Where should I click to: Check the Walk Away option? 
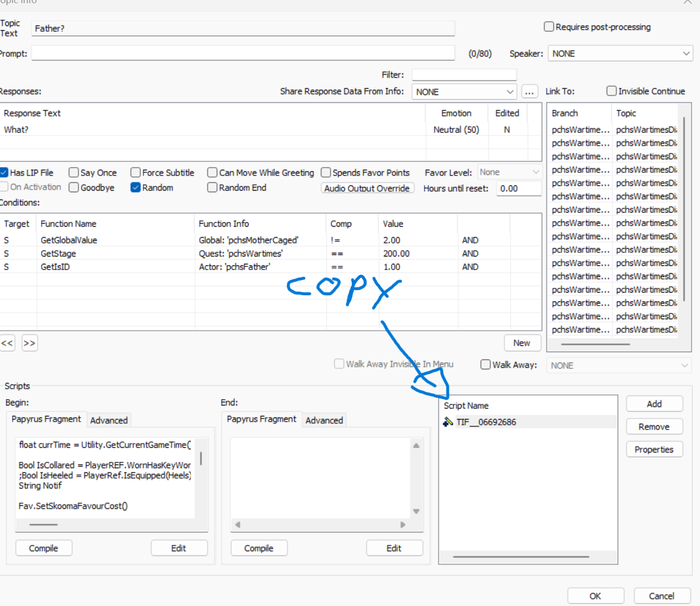[x=485, y=364]
